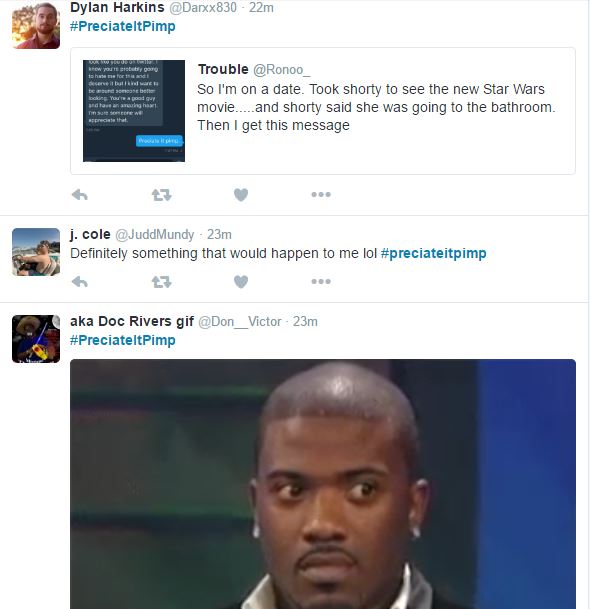The width and height of the screenshot is (590, 609).
Task: Open quoted tweet by Trouble @Ronoo_
Action: pyautogui.click(x=323, y=111)
